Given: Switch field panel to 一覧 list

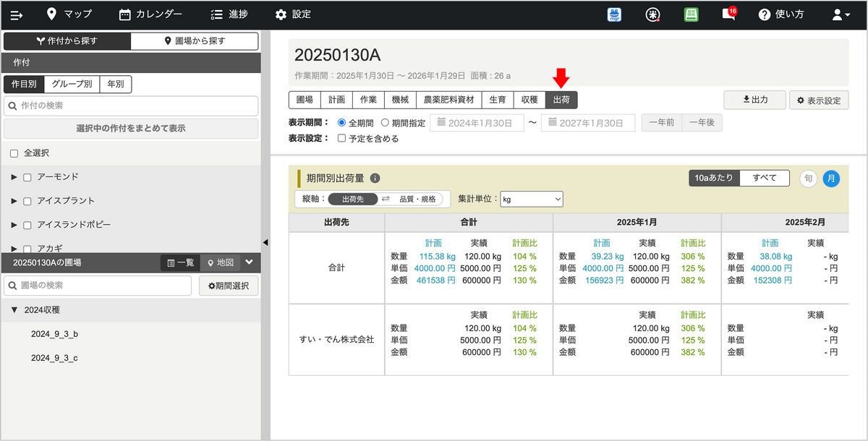Looking at the screenshot, I should 180,262.
